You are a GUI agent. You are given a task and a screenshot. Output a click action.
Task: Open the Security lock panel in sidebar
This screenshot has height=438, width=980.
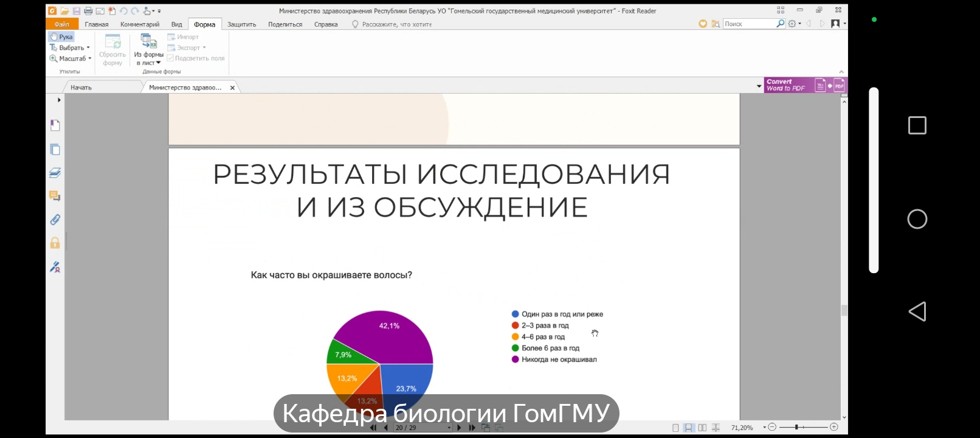pyautogui.click(x=55, y=243)
